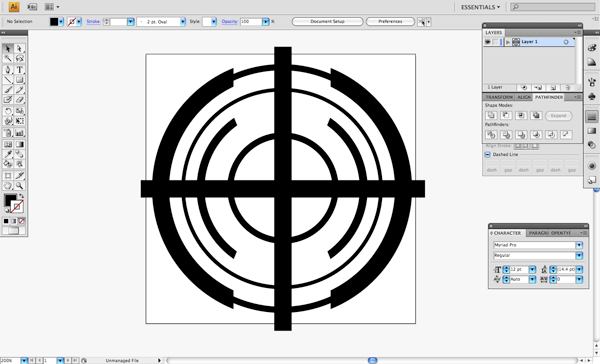Pick the Rectangle shape tool
This screenshot has width=600, height=364.
[20, 80]
